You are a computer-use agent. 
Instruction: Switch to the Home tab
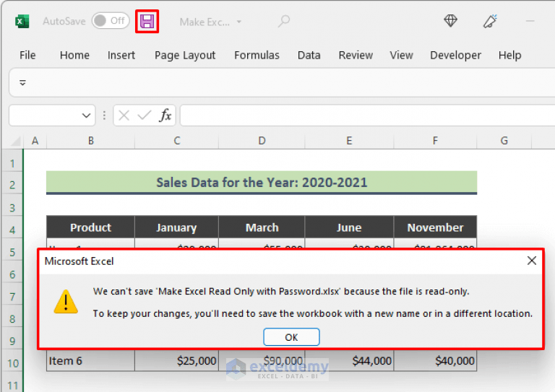pyautogui.click(x=74, y=55)
